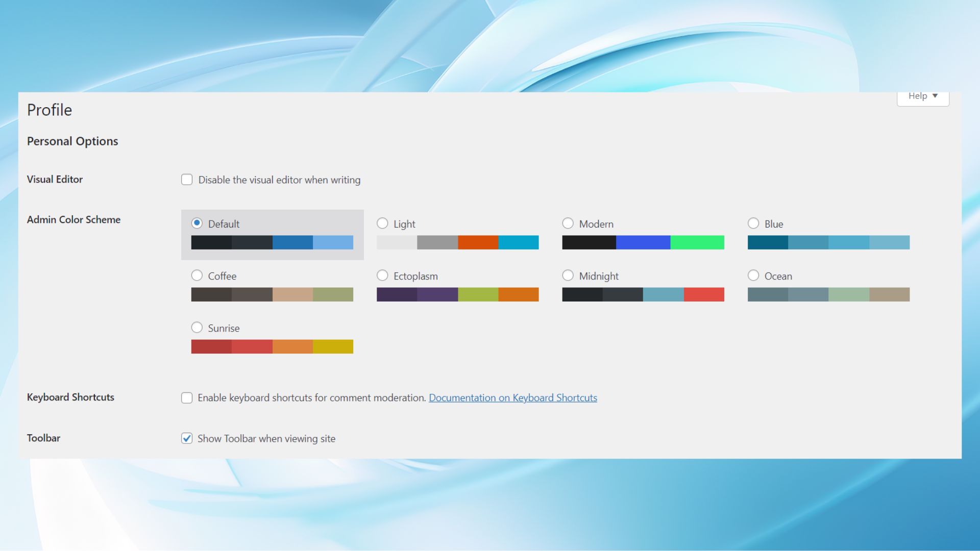Select the Default color scheme radio

pyautogui.click(x=197, y=223)
